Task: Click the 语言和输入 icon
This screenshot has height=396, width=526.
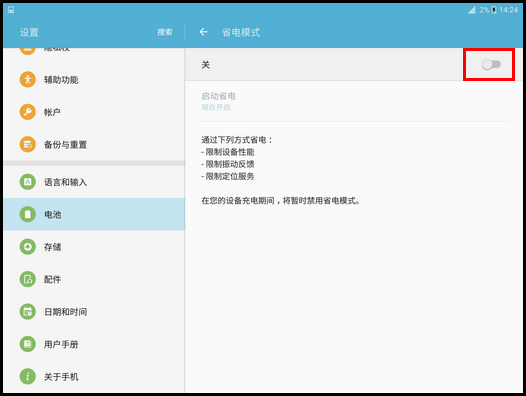Action: click(x=28, y=182)
